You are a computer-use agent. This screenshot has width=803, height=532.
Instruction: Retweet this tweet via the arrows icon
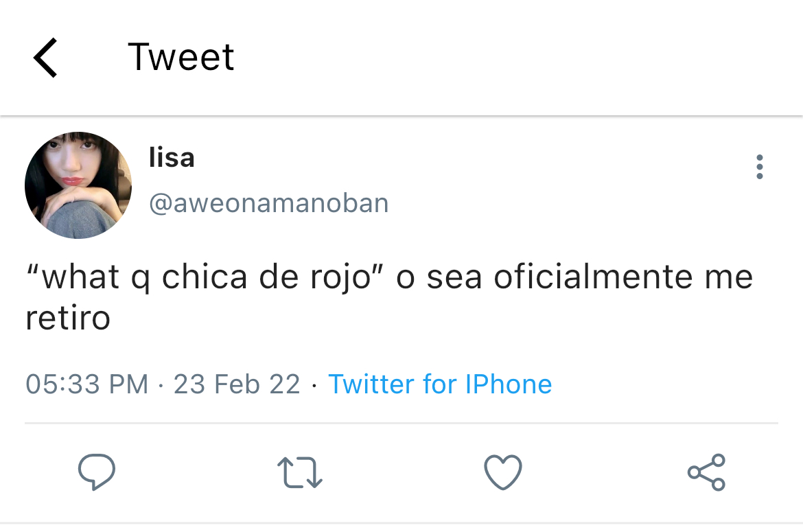point(300,472)
